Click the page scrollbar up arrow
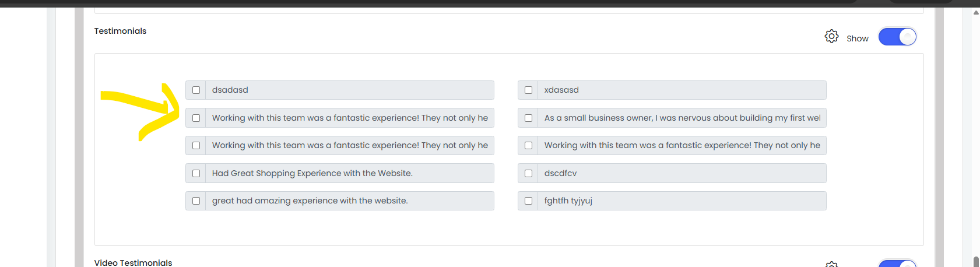 976,12
